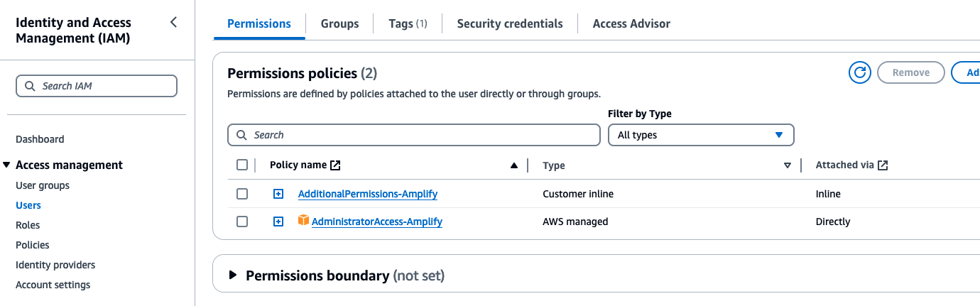Image resolution: width=980 pixels, height=306 pixels.
Task: Check the AdministratorAccess-Amplify row checkbox
Action: 242,222
